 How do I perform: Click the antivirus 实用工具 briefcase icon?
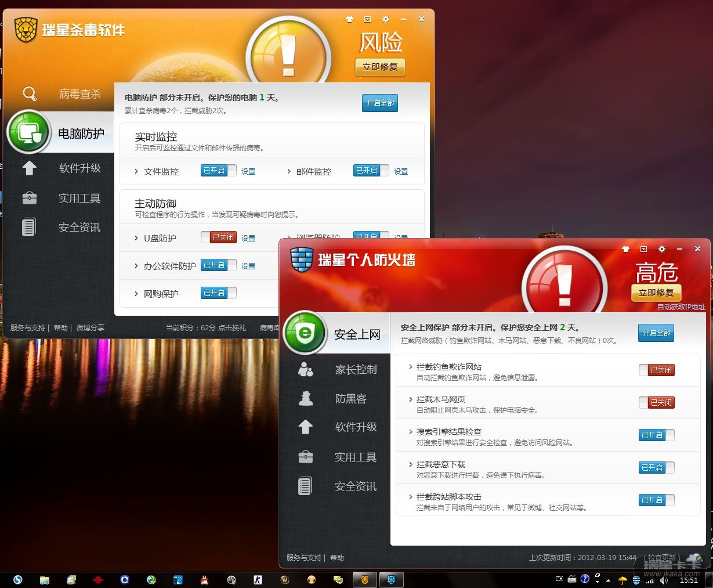coord(30,198)
